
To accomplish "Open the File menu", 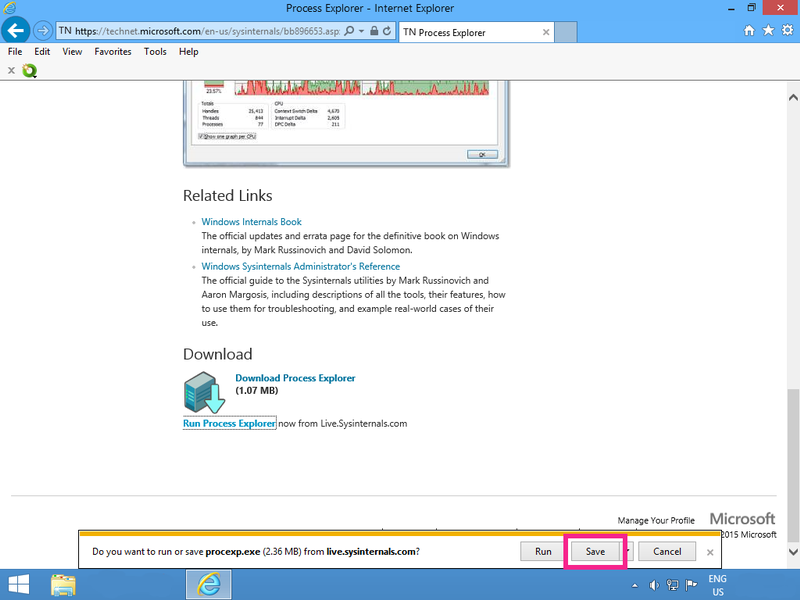I will pyautogui.click(x=15, y=52).
